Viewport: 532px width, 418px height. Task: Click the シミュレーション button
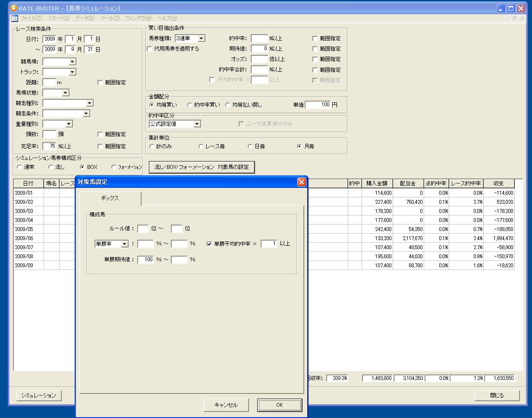(x=39, y=395)
